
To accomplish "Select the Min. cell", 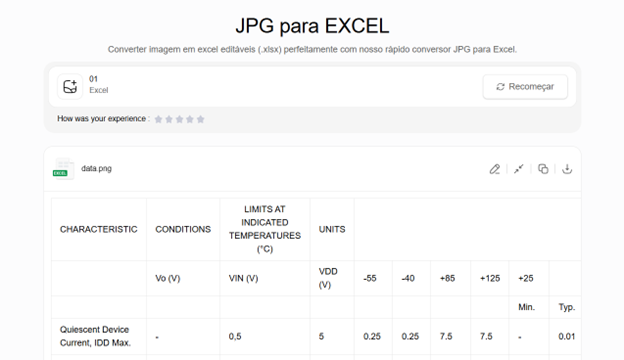I will point(529,307).
